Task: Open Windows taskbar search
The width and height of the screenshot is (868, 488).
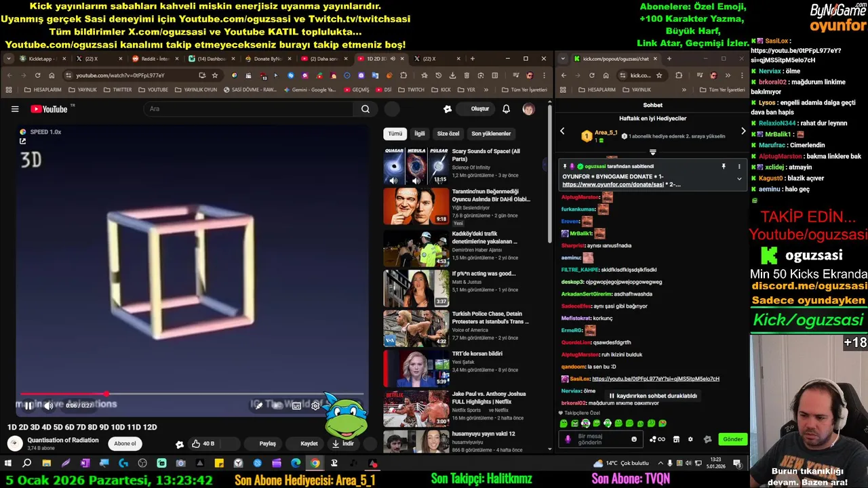Action: (x=27, y=464)
